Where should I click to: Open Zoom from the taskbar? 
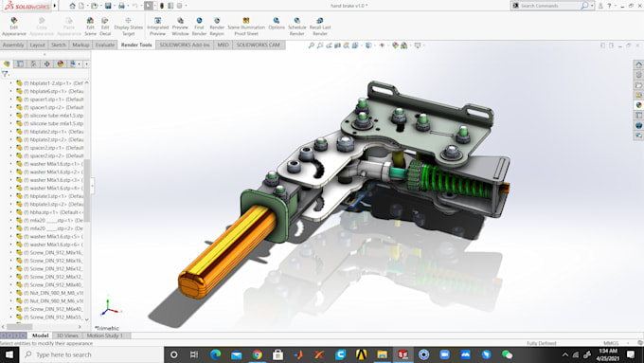444,354
